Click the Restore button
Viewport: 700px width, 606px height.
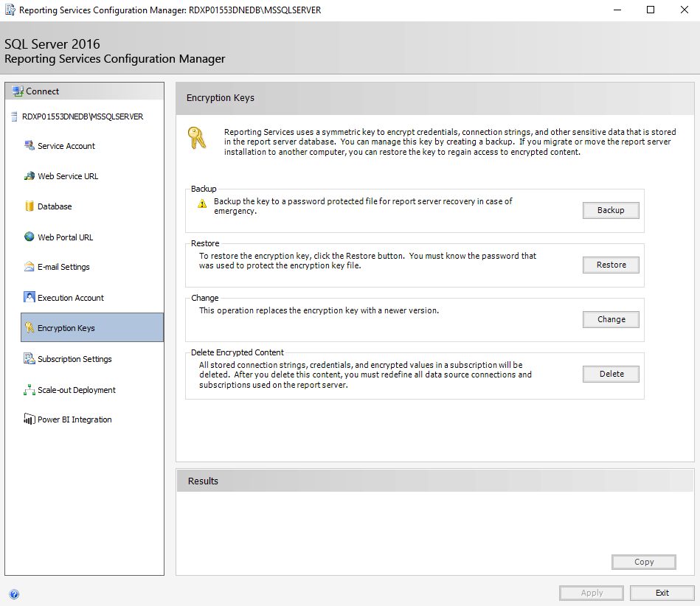611,265
